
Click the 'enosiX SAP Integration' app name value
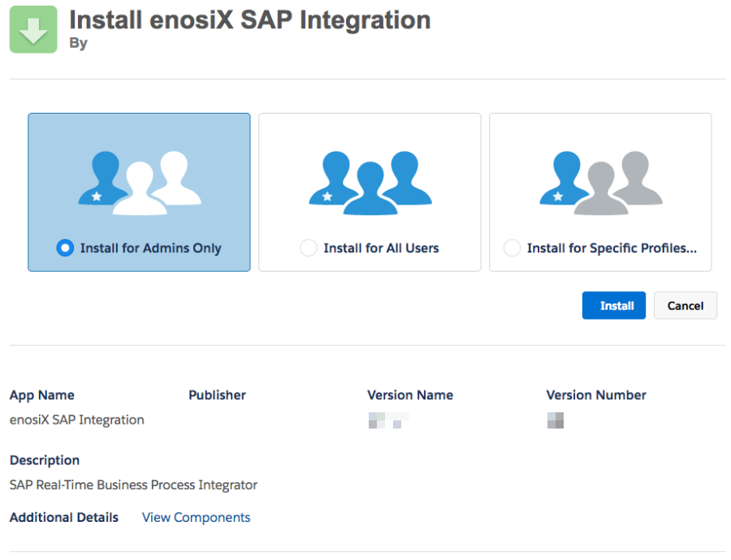(x=77, y=420)
